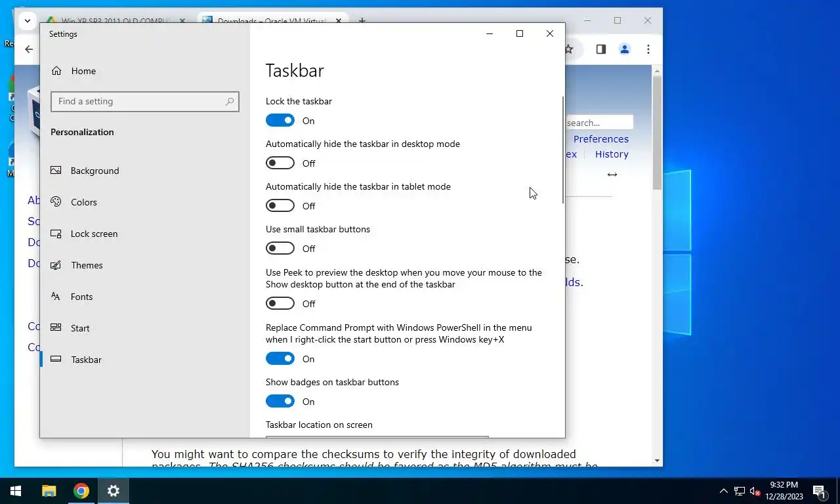Open Windows Start menu
840x504 pixels.
tap(16, 491)
